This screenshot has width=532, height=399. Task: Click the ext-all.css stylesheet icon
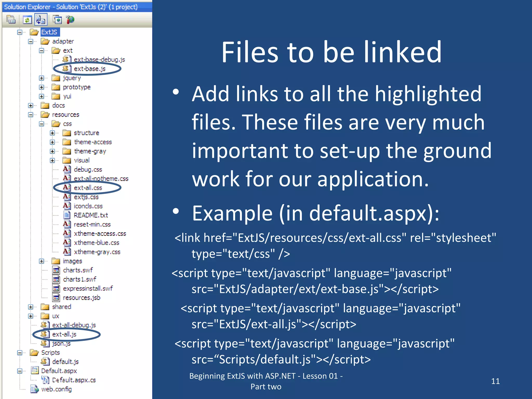coord(67,188)
